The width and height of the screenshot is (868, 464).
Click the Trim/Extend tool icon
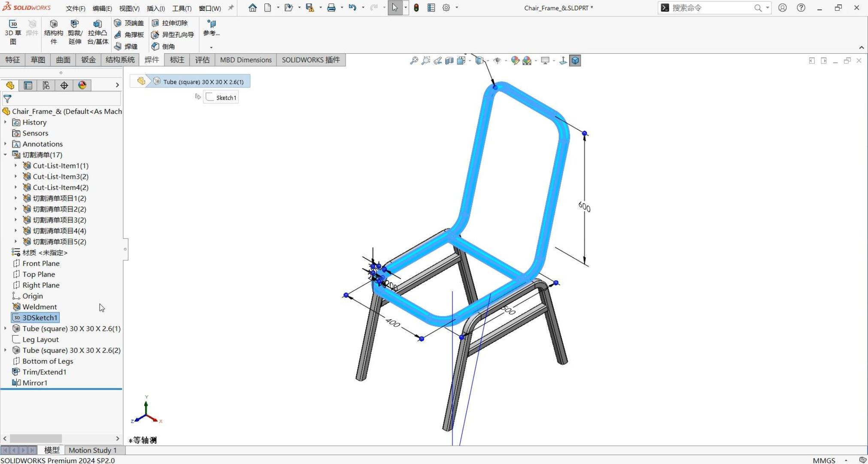click(75, 24)
